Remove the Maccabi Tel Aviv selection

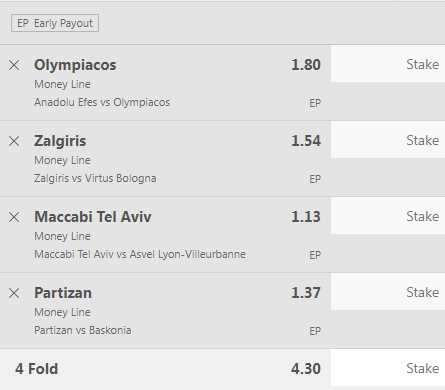pyautogui.click(x=14, y=217)
